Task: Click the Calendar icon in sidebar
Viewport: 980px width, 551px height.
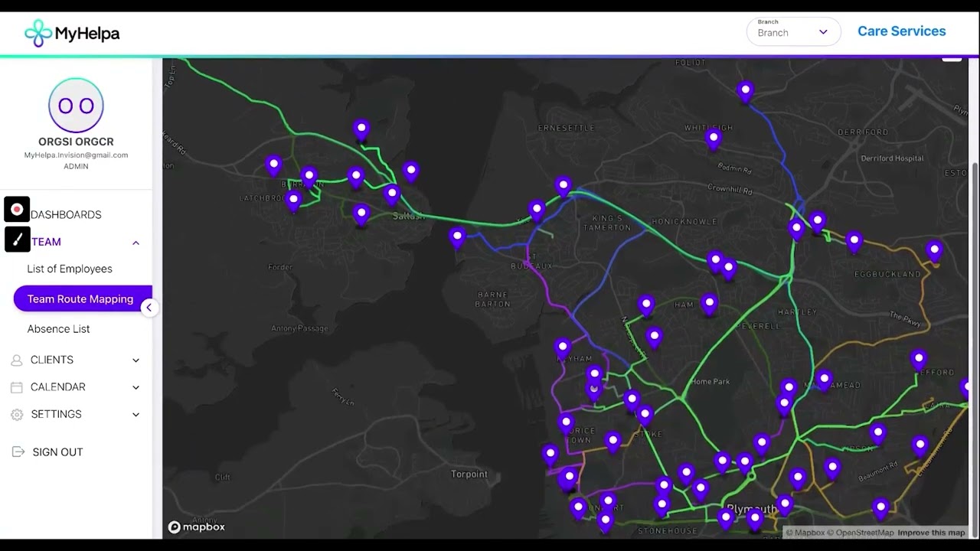Action: (17, 387)
